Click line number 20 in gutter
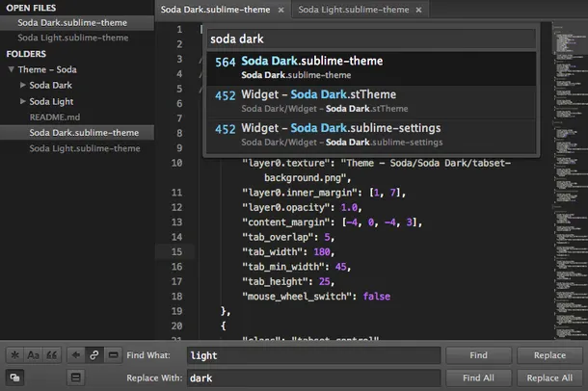The image size is (588, 391). coord(176,326)
